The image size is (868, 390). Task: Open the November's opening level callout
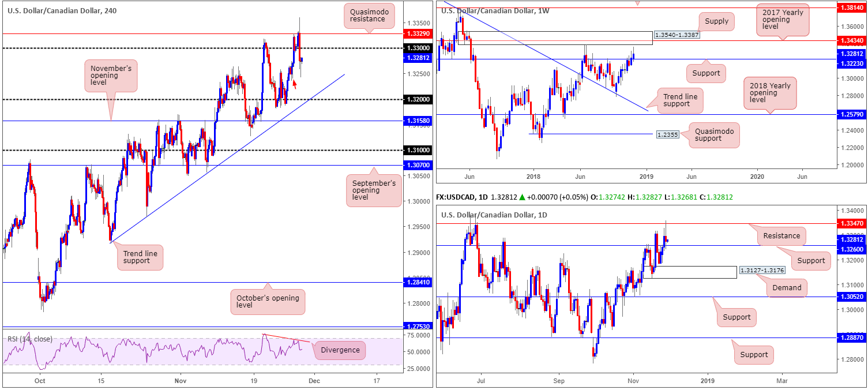tap(111, 76)
